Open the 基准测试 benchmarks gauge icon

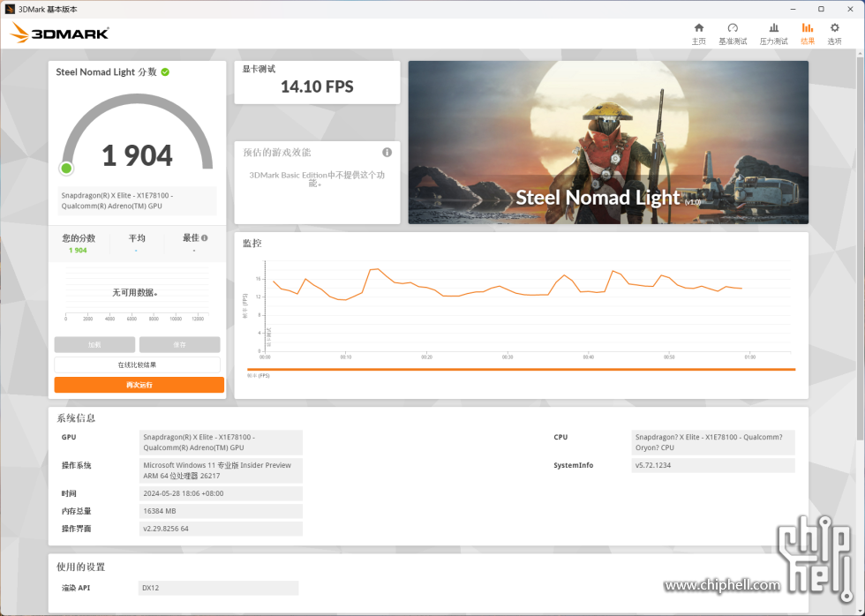(x=733, y=28)
